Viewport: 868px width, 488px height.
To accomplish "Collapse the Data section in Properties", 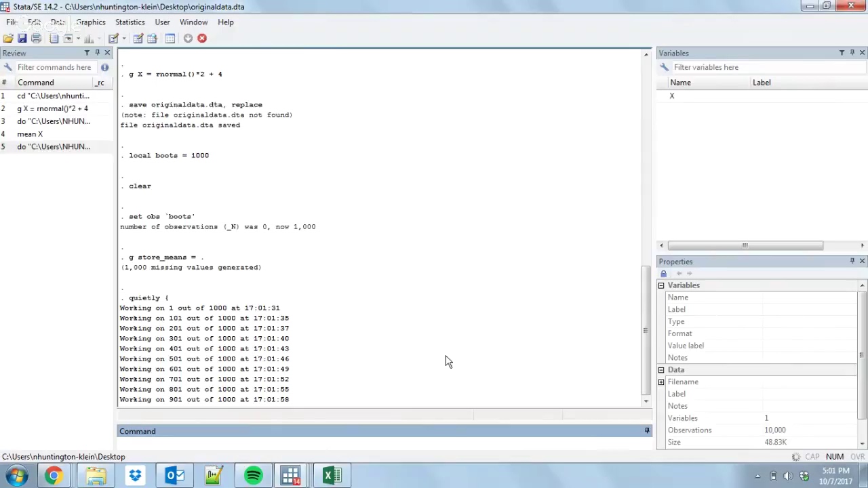I will click(x=661, y=370).
